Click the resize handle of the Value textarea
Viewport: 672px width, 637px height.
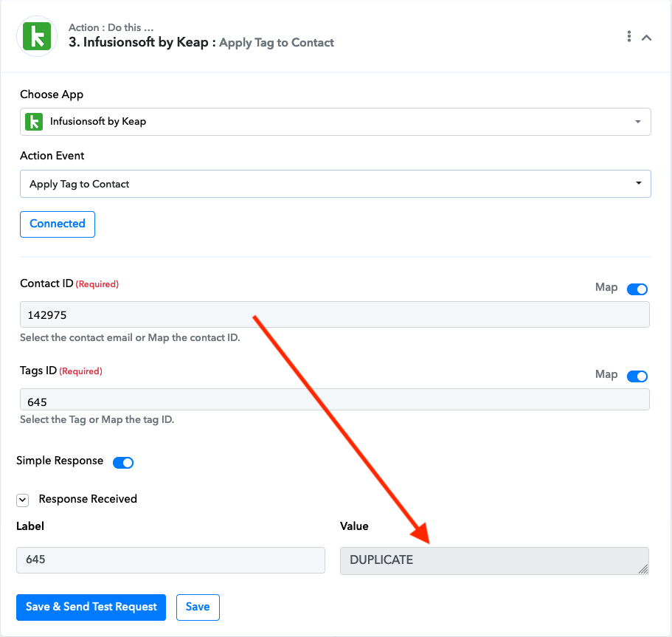[643, 569]
